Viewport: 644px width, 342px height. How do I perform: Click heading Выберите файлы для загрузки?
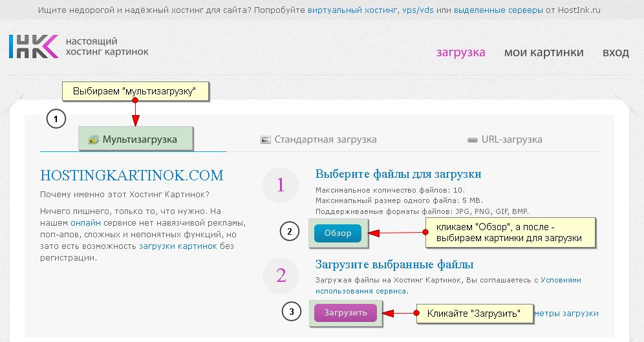(x=398, y=174)
